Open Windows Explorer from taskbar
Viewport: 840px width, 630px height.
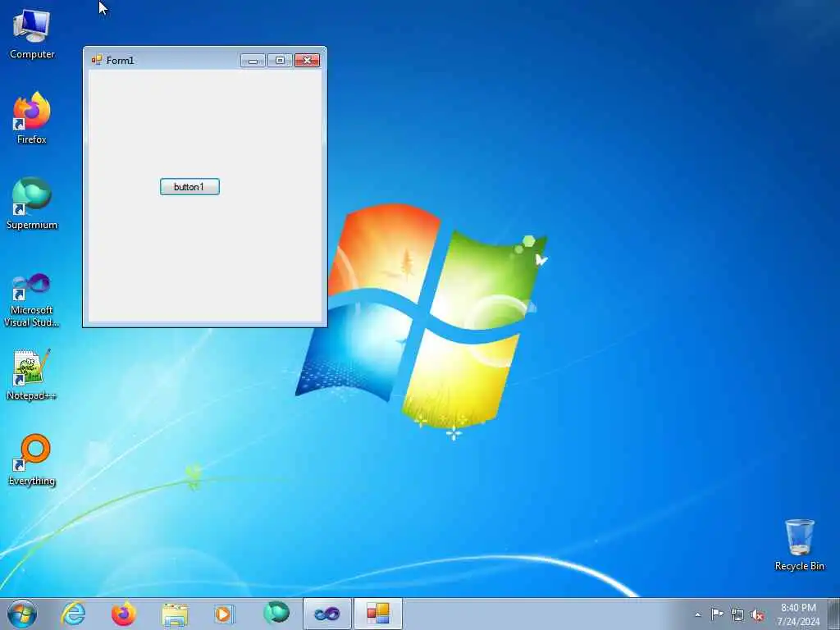[175, 614]
